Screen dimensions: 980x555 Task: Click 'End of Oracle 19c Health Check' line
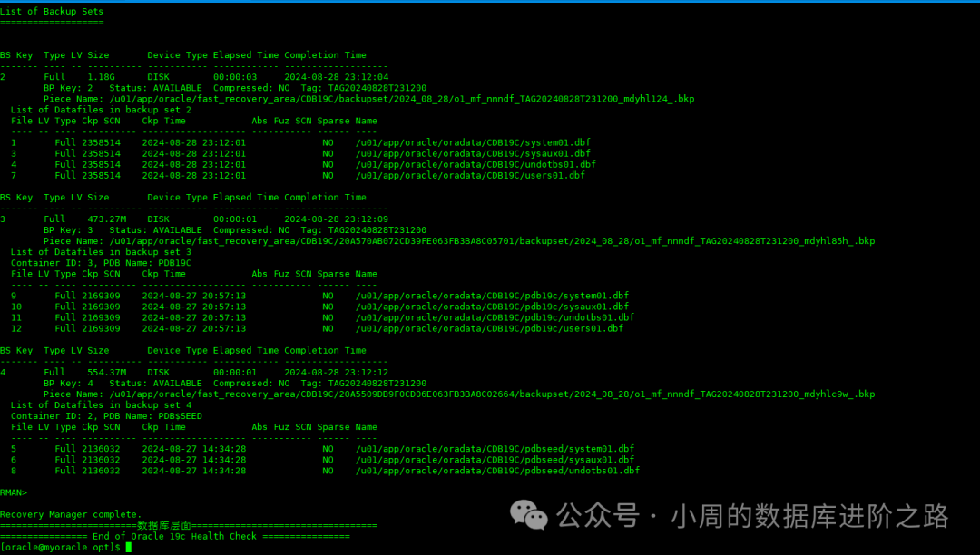(175, 536)
